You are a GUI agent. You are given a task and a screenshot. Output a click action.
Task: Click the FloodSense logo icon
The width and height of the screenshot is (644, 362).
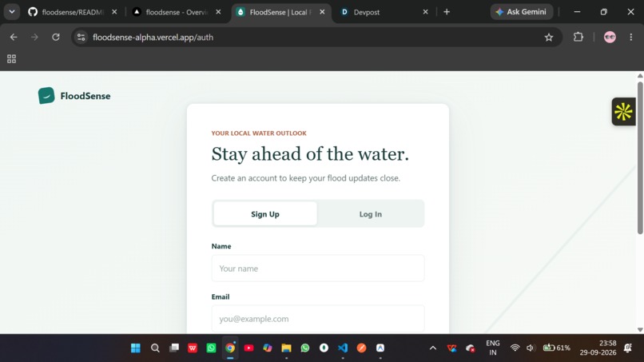46,95
